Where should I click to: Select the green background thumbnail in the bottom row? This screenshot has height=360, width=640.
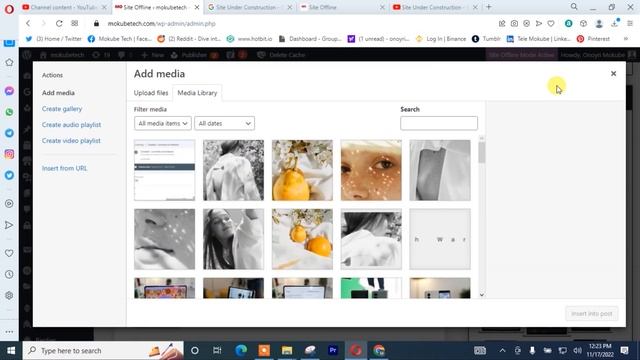tap(371, 288)
